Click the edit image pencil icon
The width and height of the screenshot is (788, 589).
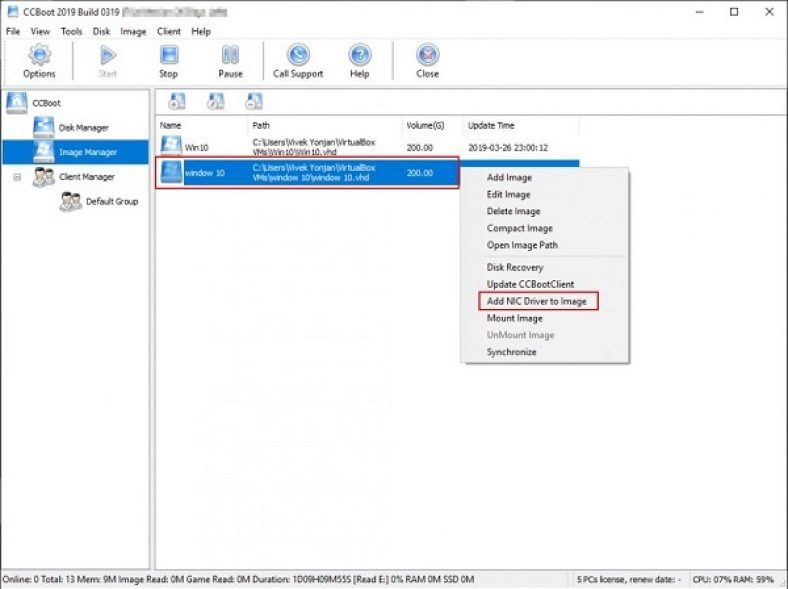(x=215, y=101)
